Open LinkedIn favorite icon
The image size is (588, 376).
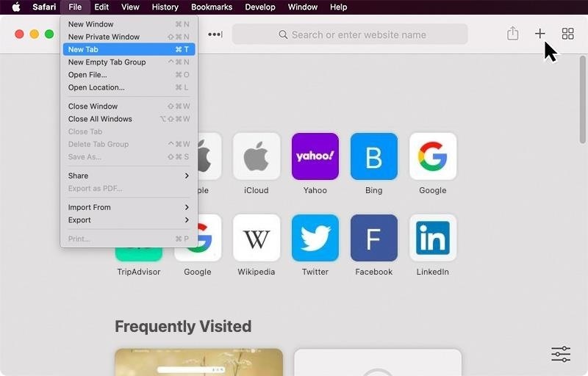[x=433, y=238]
